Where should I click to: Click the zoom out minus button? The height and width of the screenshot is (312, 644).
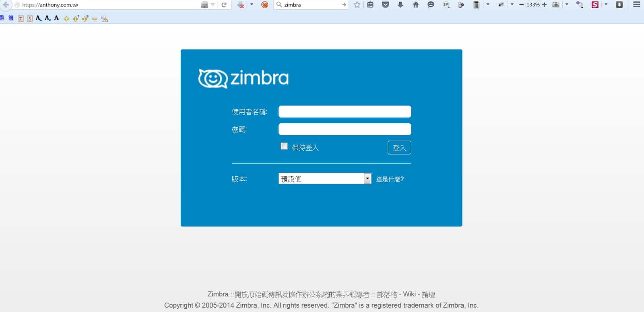(521, 5)
